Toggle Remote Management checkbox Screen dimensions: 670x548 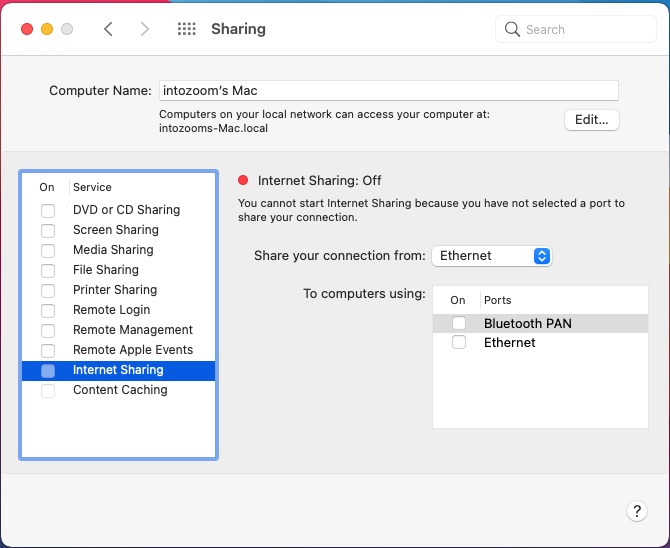click(48, 330)
